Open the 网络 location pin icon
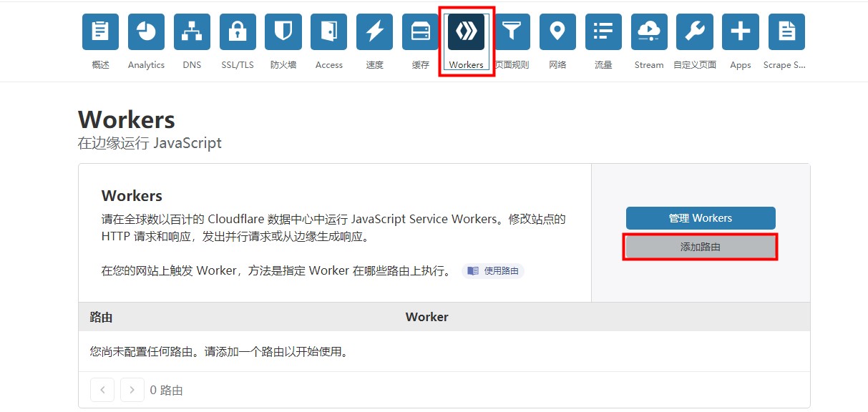The width and height of the screenshot is (868, 412). click(557, 31)
